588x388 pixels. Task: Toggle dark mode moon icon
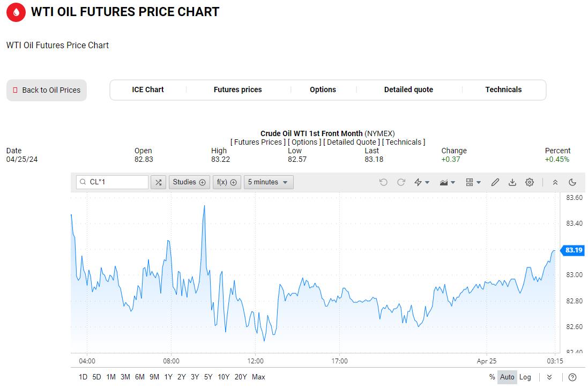coord(572,182)
